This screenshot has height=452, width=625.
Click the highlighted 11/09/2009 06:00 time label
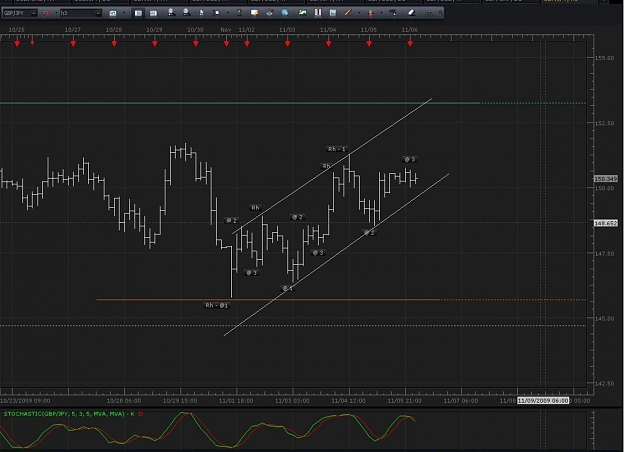point(543,401)
